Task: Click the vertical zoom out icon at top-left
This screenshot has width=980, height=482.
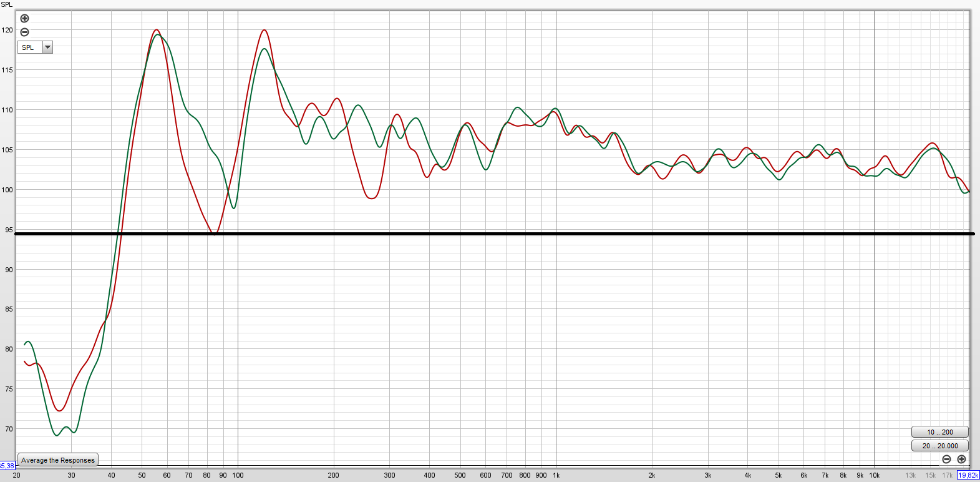Action: coord(25,32)
